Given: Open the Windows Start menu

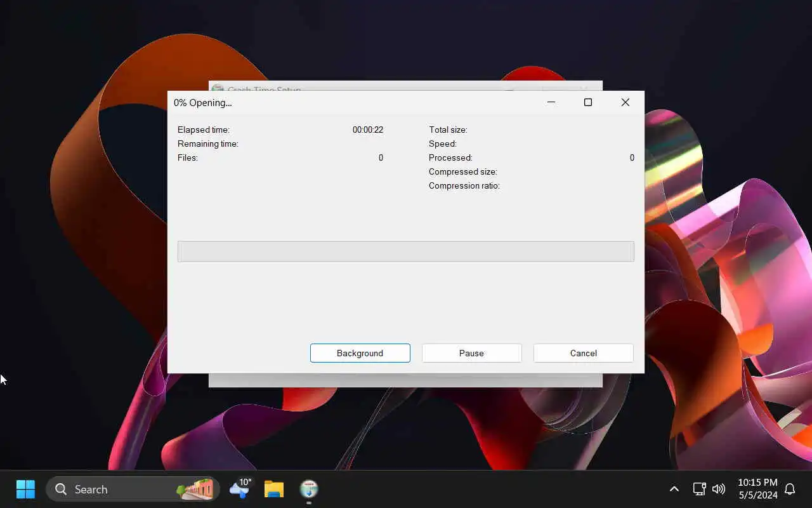Looking at the screenshot, I should (x=25, y=489).
